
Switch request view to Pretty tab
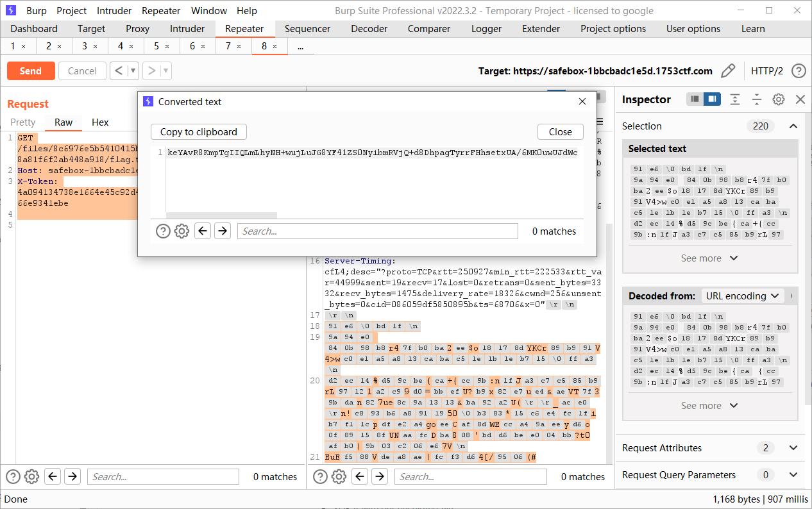23,122
